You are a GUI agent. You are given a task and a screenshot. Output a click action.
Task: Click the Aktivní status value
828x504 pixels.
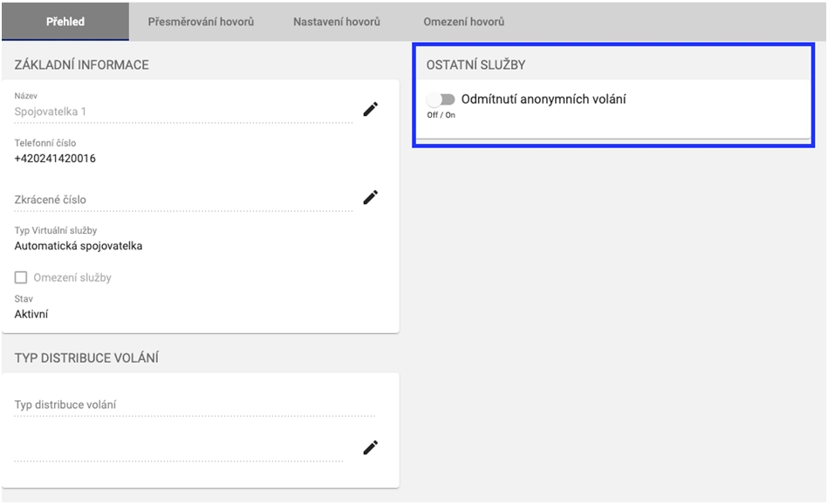click(31, 314)
